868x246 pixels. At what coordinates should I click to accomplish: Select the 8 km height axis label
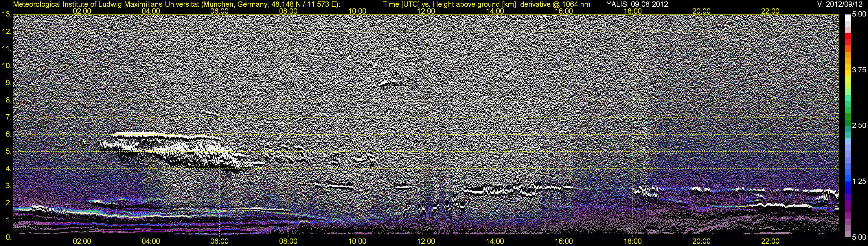tap(8, 100)
